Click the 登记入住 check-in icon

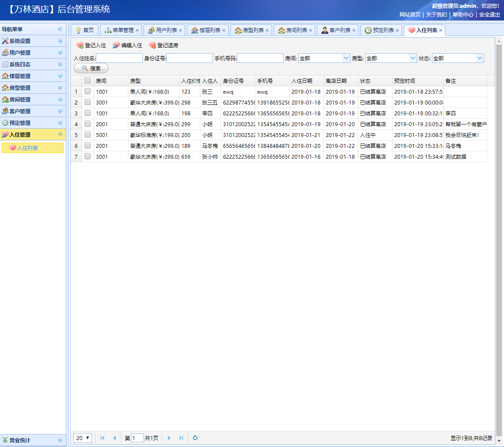(x=80, y=46)
